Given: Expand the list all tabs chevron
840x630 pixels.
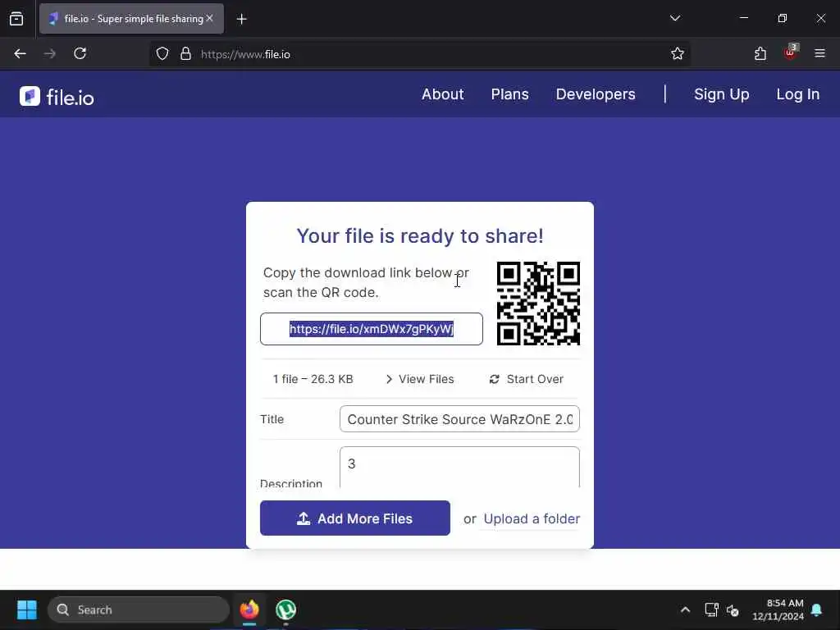Looking at the screenshot, I should [x=675, y=18].
